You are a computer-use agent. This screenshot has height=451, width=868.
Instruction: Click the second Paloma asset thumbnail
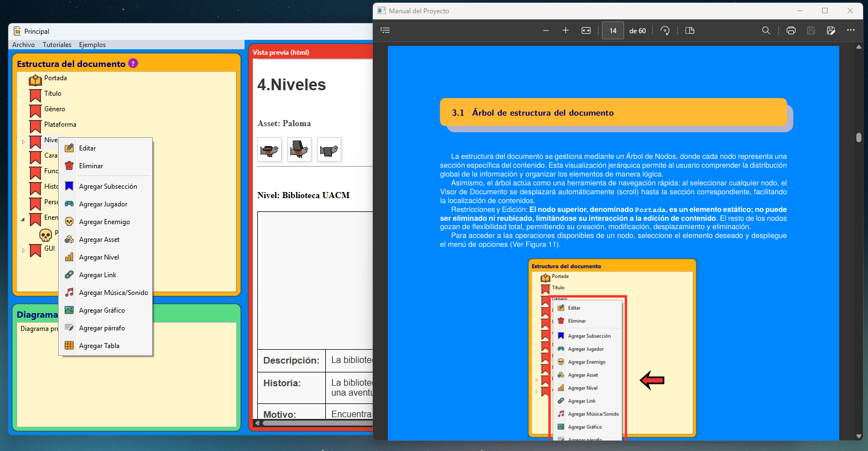tap(299, 149)
